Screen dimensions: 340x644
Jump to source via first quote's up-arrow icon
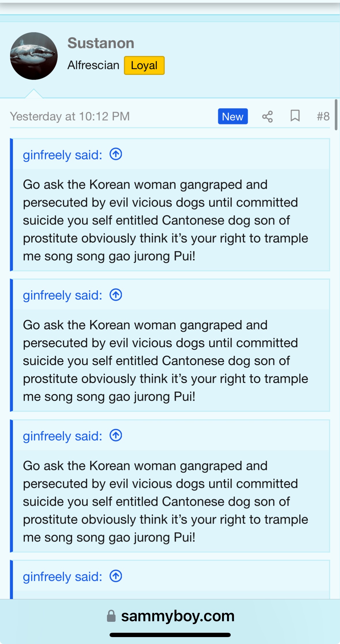click(116, 154)
